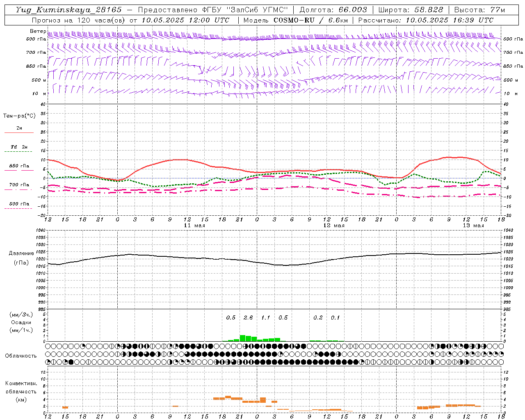Click the precipitation total "0.1"

pos(336,318)
